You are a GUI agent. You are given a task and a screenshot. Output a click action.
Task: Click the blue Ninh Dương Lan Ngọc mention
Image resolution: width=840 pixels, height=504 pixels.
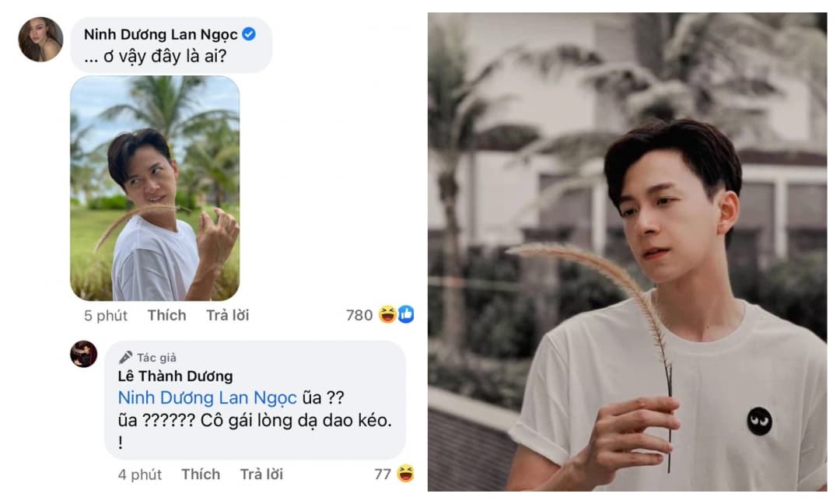[x=207, y=397]
